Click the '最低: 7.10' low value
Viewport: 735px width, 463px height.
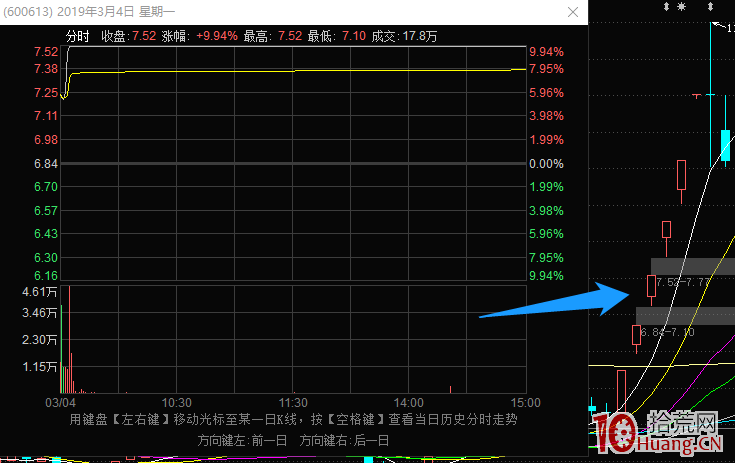(x=337, y=36)
